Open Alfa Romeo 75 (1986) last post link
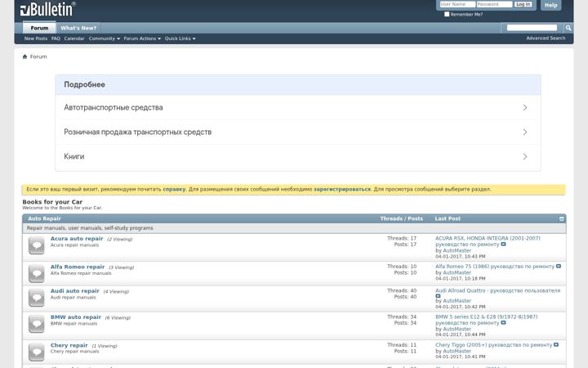588x368 pixels. coord(495,267)
